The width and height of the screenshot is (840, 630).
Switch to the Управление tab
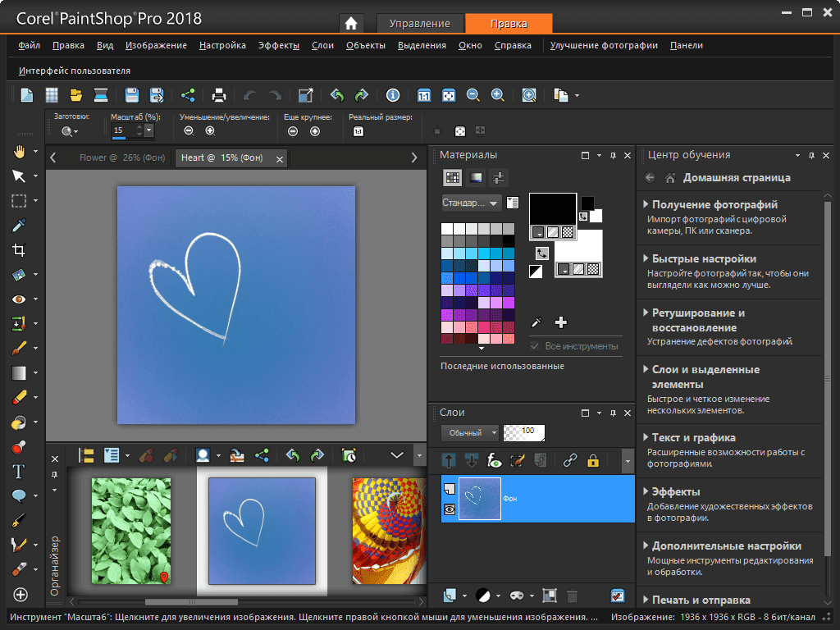click(x=419, y=24)
